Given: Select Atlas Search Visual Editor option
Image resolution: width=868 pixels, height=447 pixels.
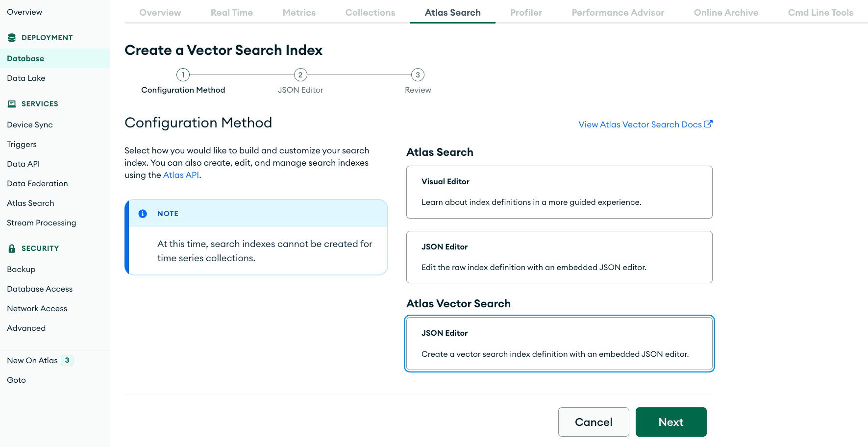Looking at the screenshot, I should tap(559, 192).
